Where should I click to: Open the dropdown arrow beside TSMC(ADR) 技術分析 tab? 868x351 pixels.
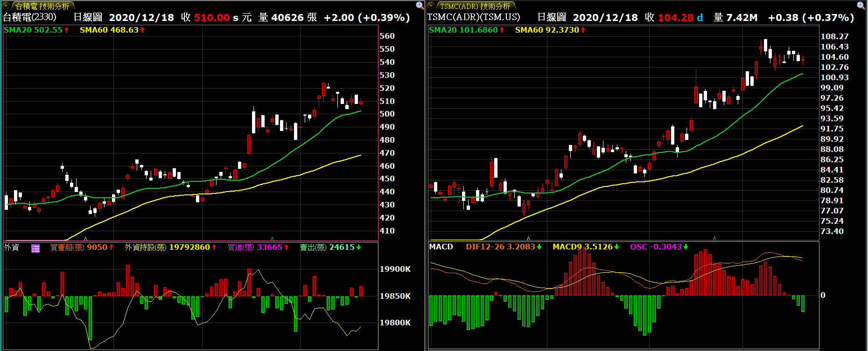pos(431,6)
